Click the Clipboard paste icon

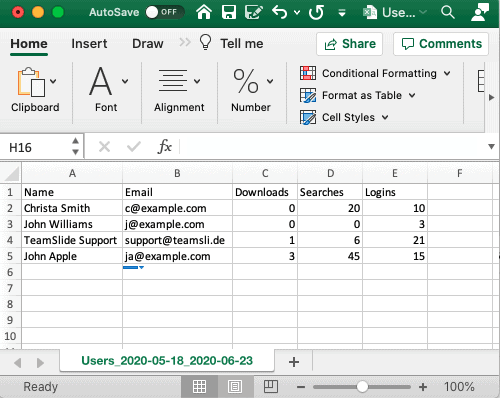[x=31, y=82]
